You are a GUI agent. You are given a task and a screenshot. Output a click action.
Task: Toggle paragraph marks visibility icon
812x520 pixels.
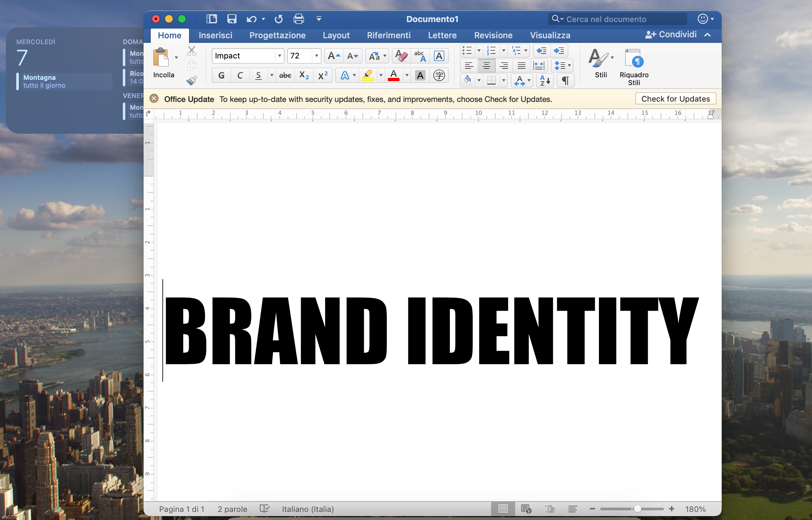(565, 80)
